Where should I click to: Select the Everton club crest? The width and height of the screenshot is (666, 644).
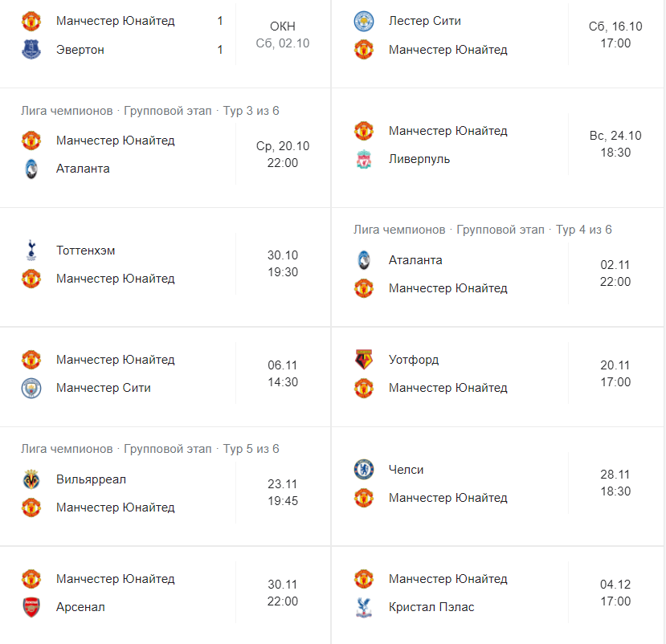31,49
